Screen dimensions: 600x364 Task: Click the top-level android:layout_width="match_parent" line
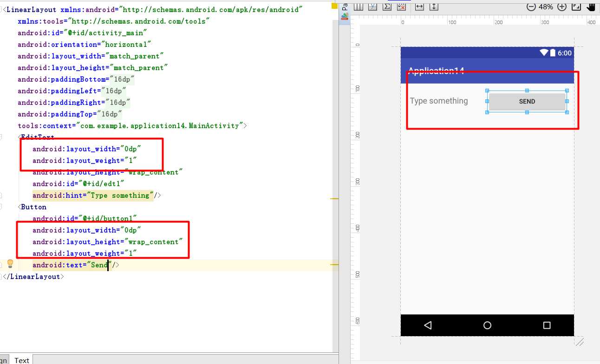tap(91, 56)
